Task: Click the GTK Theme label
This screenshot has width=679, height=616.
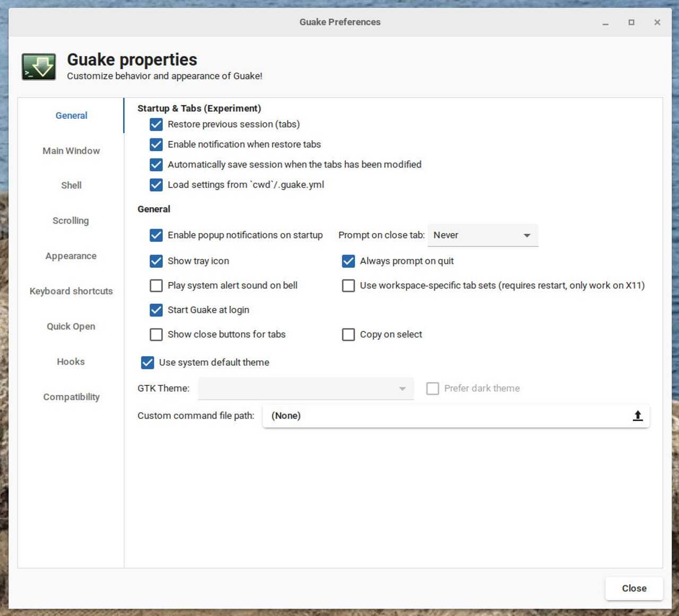Action: pos(163,389)
